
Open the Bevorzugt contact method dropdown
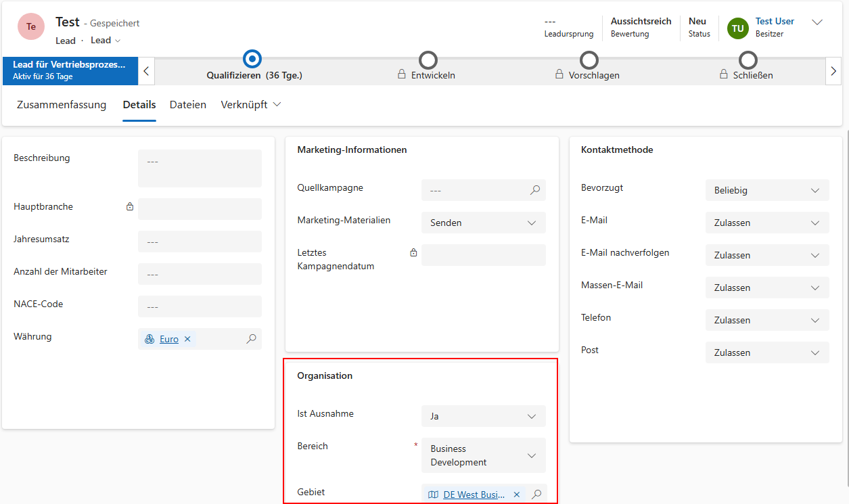pyautogui.click(x=766, y=190)
